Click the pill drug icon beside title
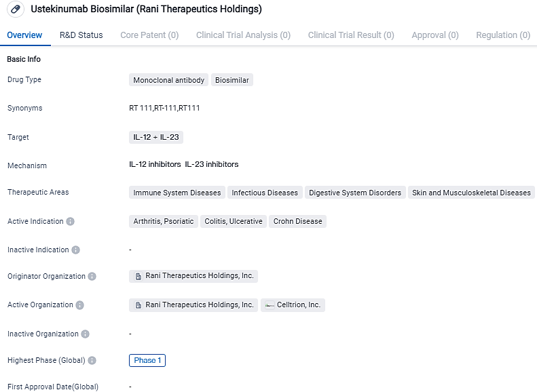 pyautogui.click(x=16, y=10)
